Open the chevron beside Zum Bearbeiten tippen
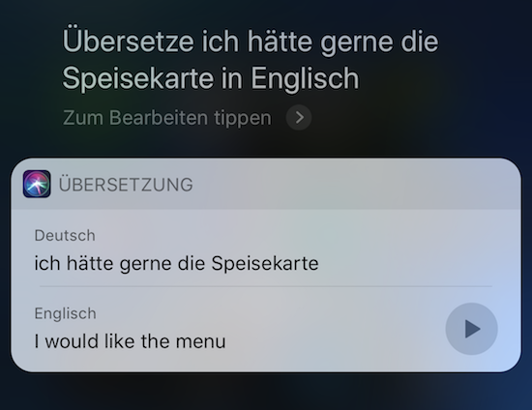Screen dimensions: 532x410 (299, 118)
